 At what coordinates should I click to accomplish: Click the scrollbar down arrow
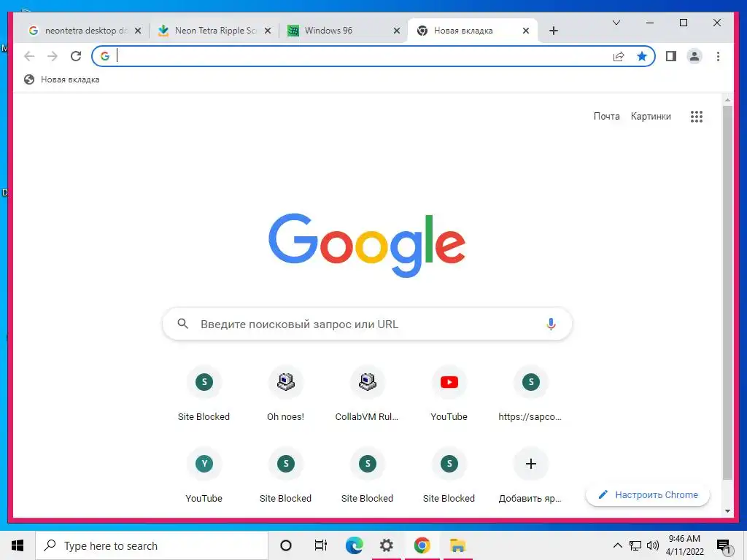727,511
